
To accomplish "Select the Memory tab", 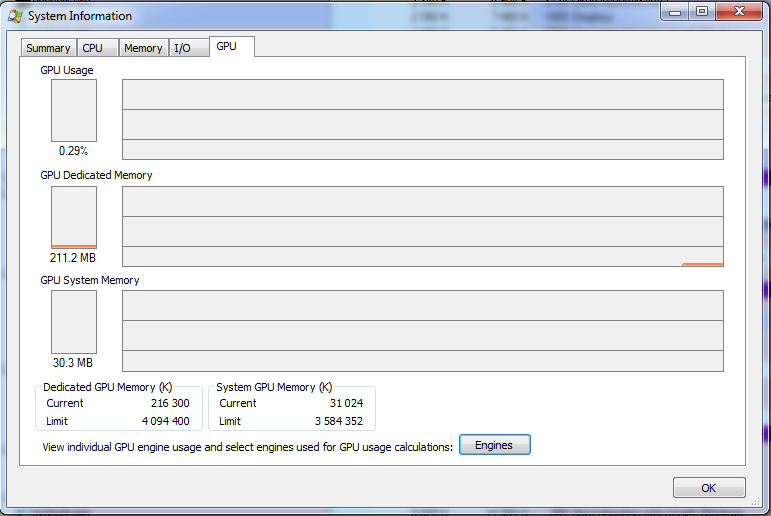I will click(143, 48).
